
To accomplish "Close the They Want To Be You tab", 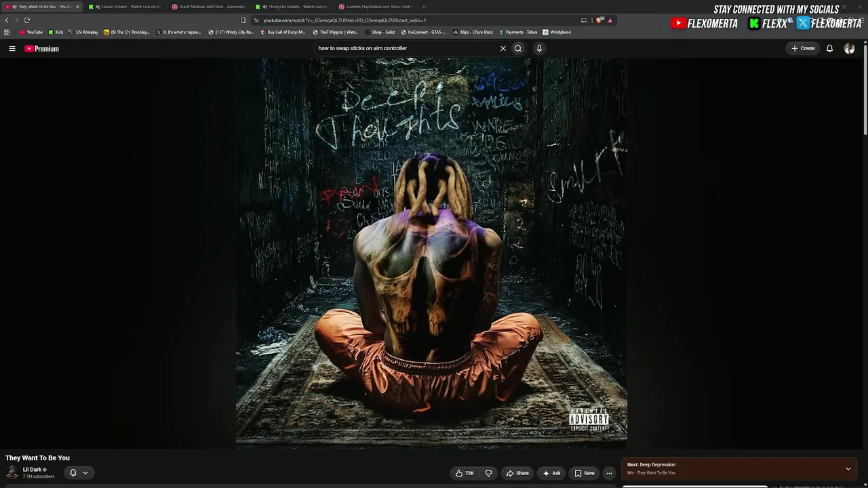I will [x=77, y=7].
